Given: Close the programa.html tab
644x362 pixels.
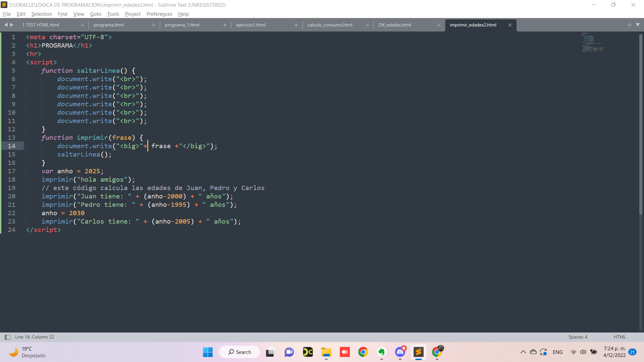Looking at the screenshot, I should point(154,25).
